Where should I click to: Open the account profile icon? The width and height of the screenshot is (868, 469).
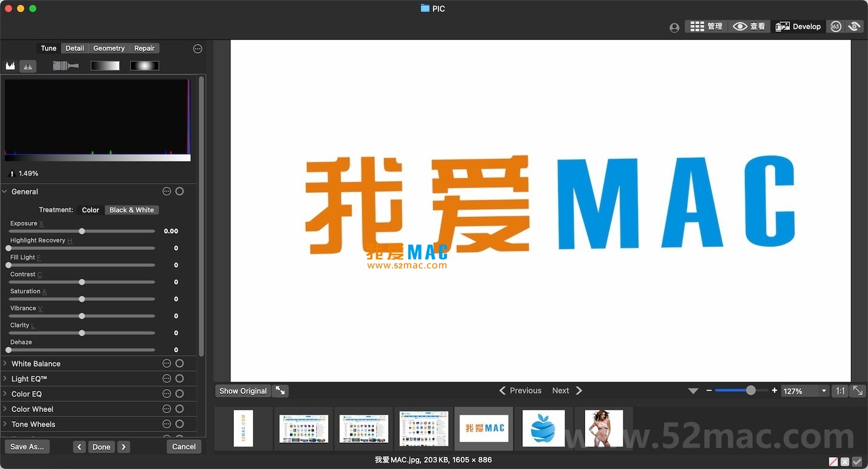[674, 27]
